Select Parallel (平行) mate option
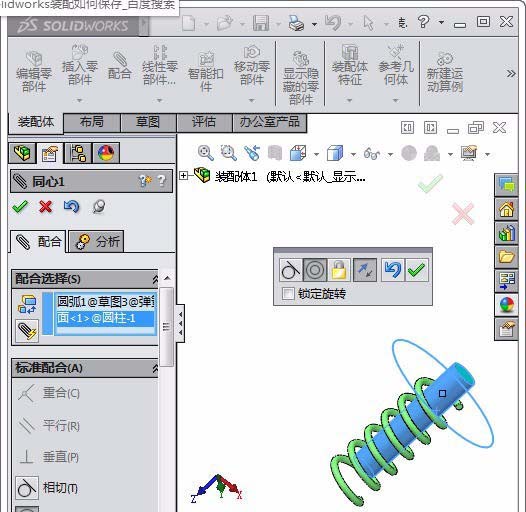526x512 pixels. [50, 425]
